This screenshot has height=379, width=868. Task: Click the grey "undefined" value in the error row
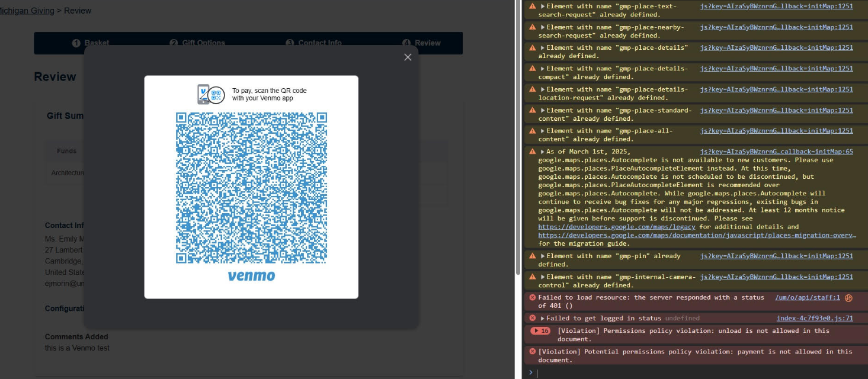tap(682, 318)
